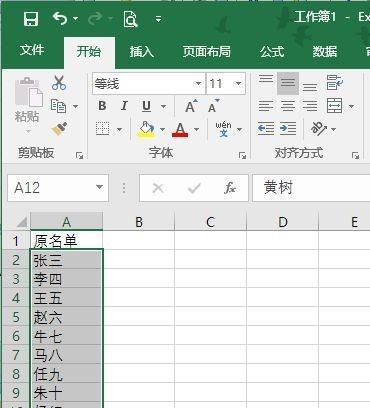The width and height of the screenshot is (370, 408).
Task: Merge and center cells
Action: (334, 106)
